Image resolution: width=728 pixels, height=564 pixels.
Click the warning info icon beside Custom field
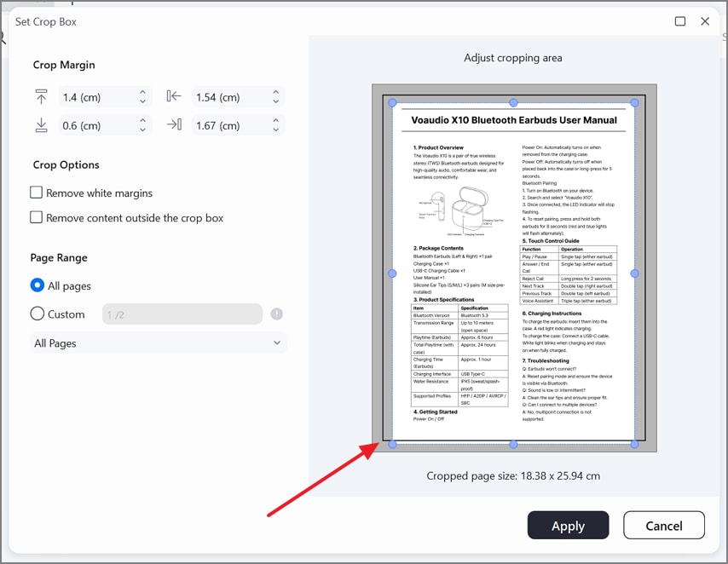click(277, 314)
